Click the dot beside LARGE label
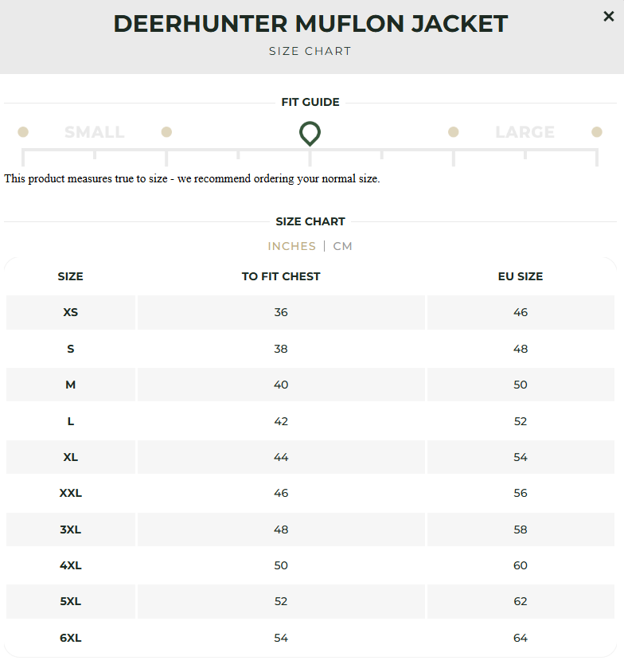Screen dimensions: 624x672 coord(453,131)
